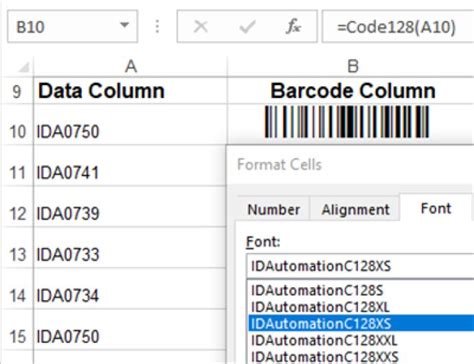474x364 pixels.
Task: Select column A header
Action: pyautogui.click(x=130, y=67)
